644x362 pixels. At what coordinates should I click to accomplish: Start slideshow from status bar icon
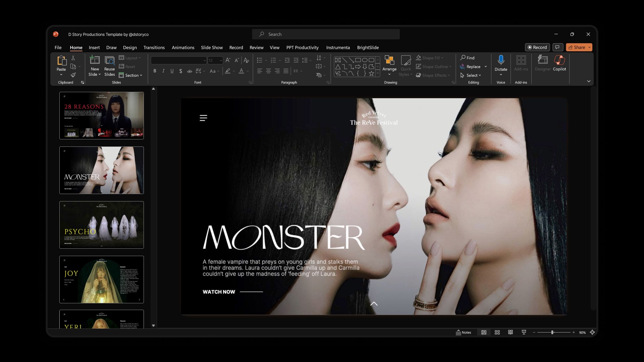point(524,332)
